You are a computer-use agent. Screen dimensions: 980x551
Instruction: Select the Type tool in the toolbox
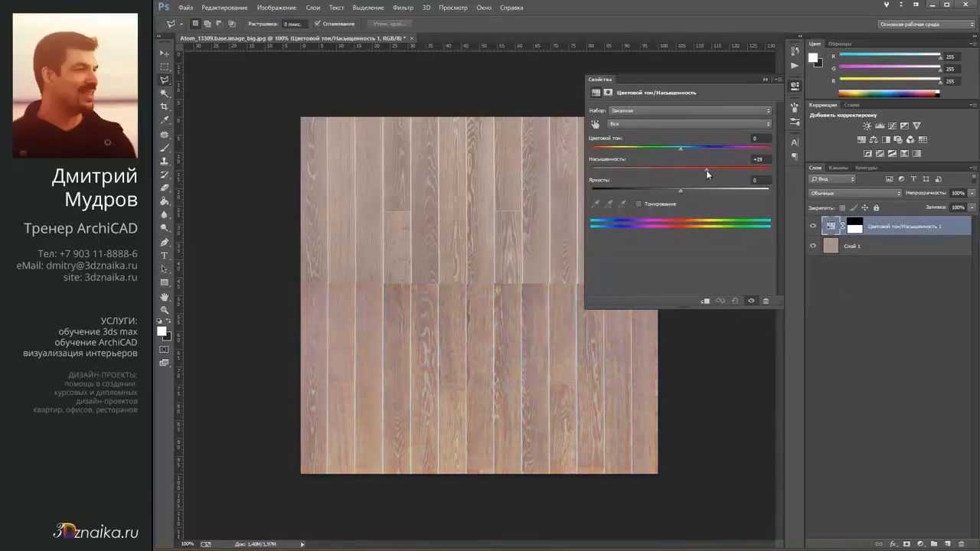[x=165, y=256]
